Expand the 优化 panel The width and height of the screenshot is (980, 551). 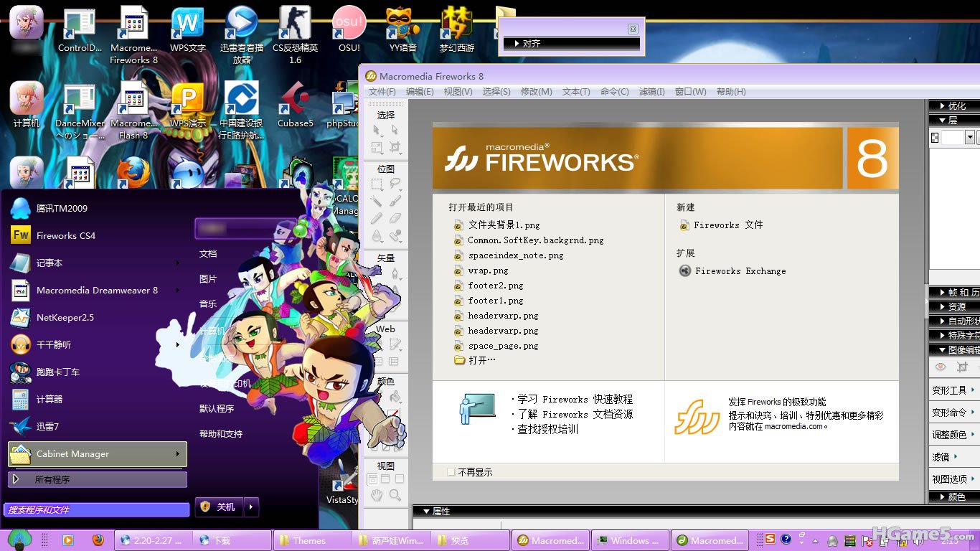tap(954, 105)
